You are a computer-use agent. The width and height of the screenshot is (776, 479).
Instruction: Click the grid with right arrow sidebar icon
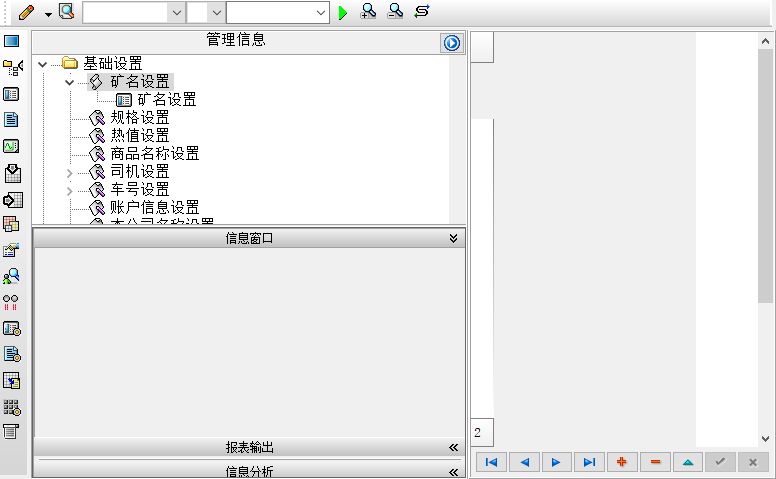(x=12, y=200)
